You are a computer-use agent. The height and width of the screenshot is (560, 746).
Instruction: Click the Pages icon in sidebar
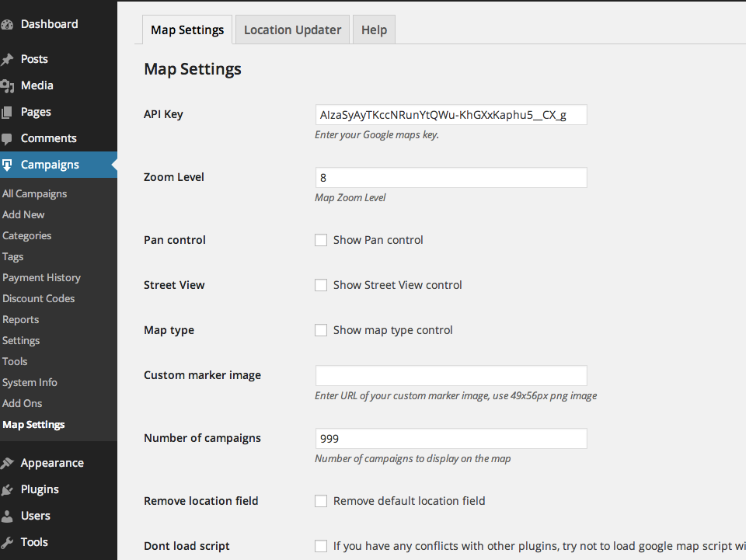click(7, 113)
